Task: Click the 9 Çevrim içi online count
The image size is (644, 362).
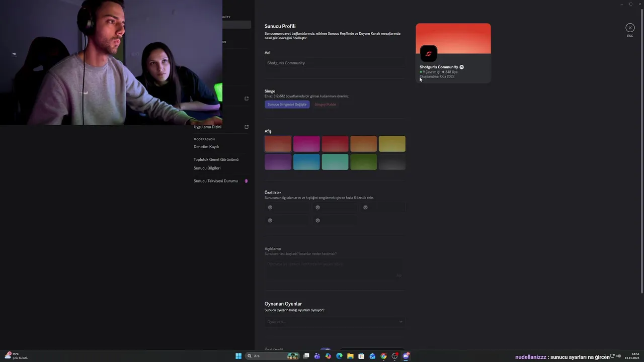Action: coord(430,72)
